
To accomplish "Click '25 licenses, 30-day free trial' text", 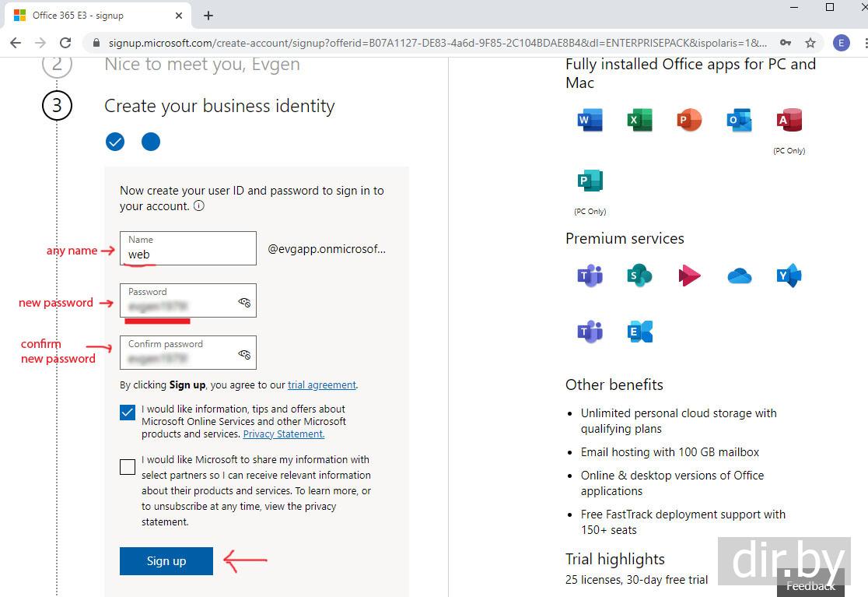I will click(x=636, y=580).
